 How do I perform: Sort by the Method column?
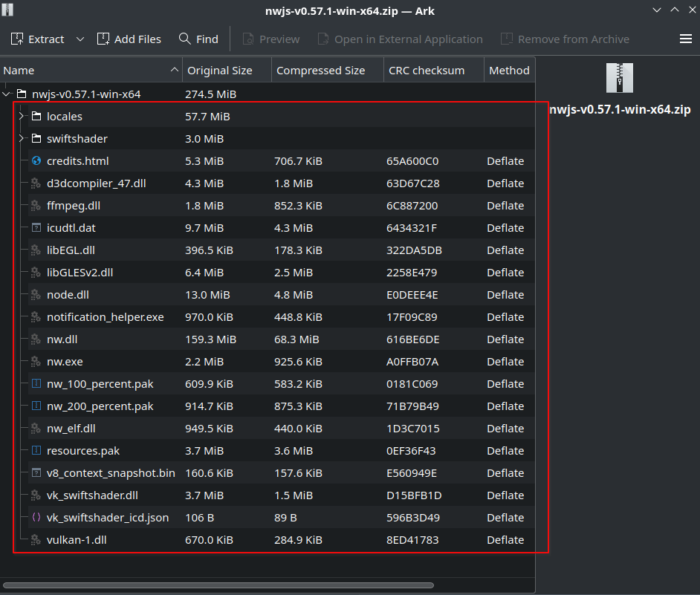pyautogui.click(x=509, y=71)
